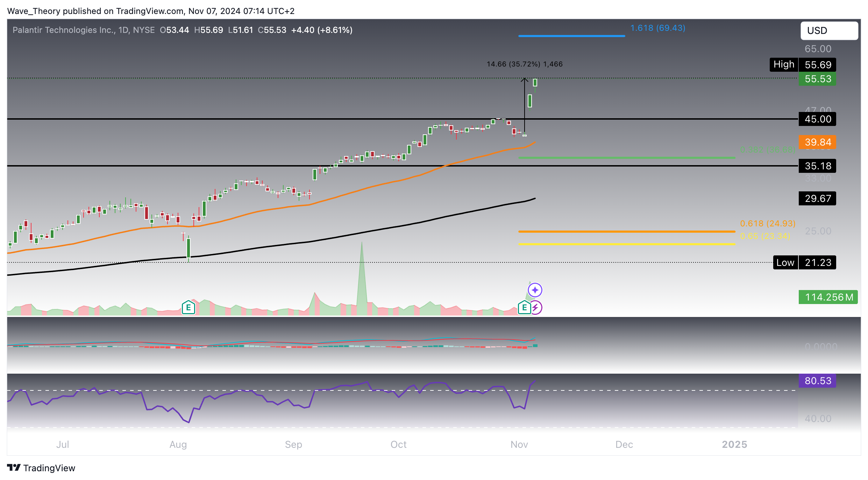Click the purple 80.53 RSI value tag
This screenshot has width=868, height=480.
[x=817, y=381]
